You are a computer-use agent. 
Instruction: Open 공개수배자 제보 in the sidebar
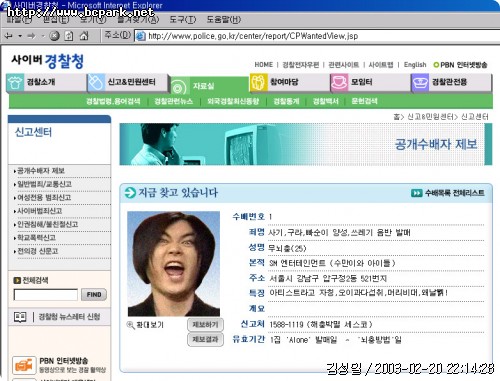(41, 171)
